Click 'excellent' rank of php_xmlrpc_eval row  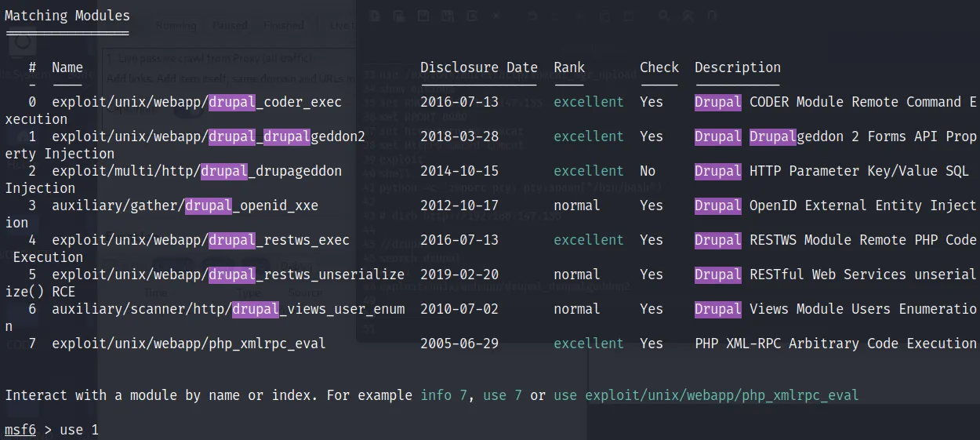589,344
